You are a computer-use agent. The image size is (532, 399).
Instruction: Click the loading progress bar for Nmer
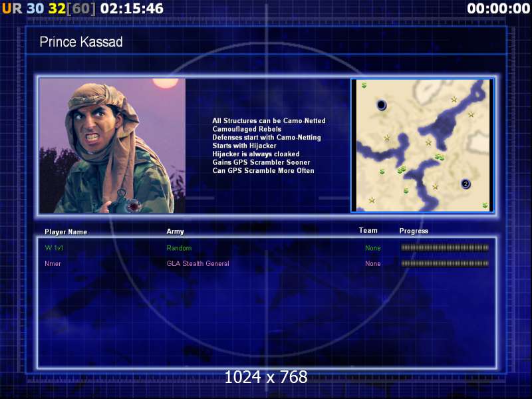[445, 263]
